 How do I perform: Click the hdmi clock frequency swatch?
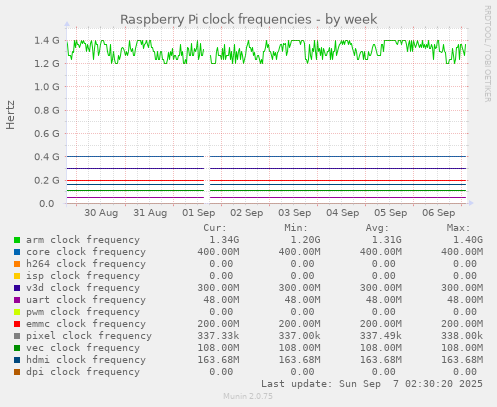pyautogui.click(x=17, y=360)
